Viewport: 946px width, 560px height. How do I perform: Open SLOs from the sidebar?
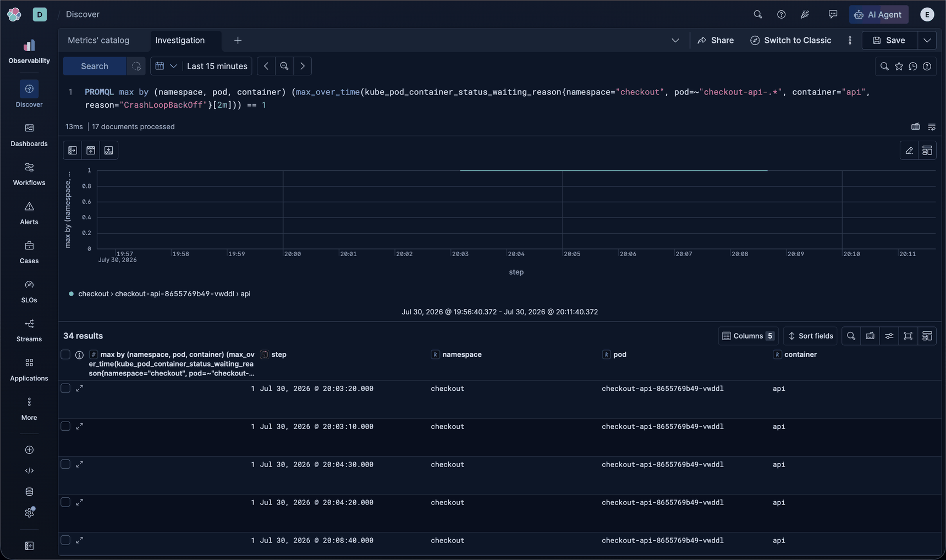pos(29,291)
